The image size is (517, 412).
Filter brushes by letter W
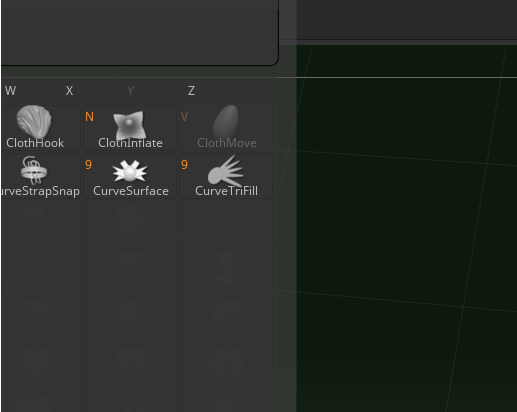pyautogui.click(x=10, y=91)
